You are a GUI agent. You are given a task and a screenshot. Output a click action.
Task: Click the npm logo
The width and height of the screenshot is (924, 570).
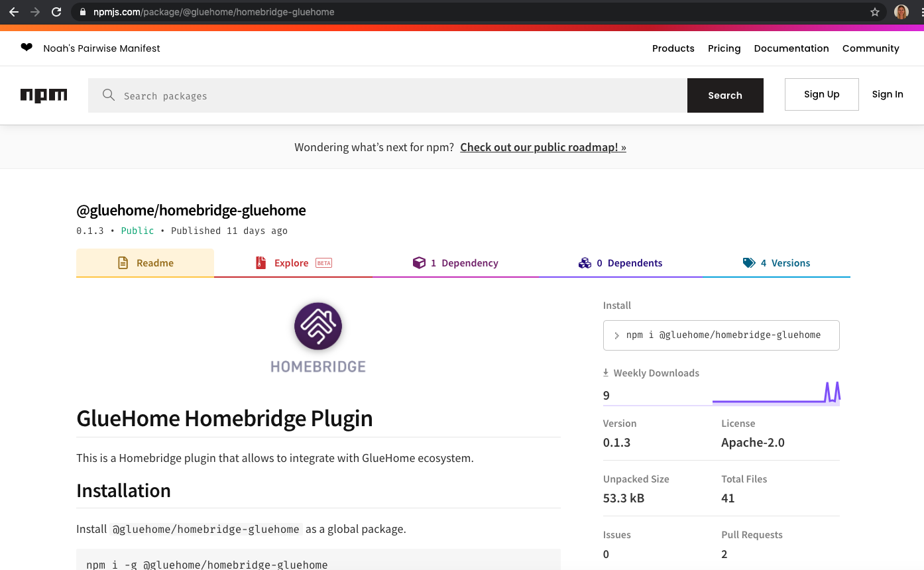[44, 95]
